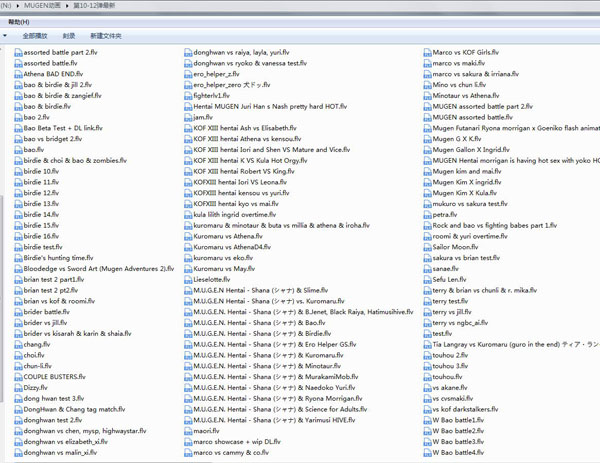Click the icon for 'maori.flv'

pos(188,431)
